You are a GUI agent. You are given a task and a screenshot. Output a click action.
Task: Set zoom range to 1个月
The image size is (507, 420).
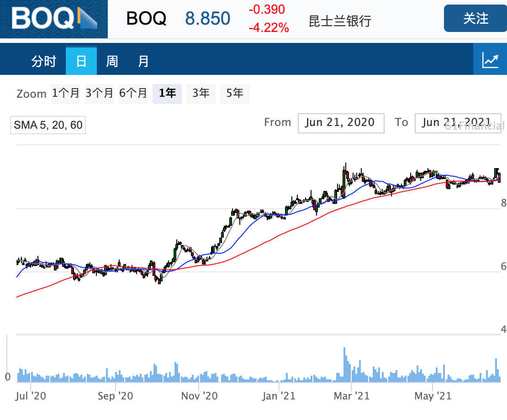(66, 94)
